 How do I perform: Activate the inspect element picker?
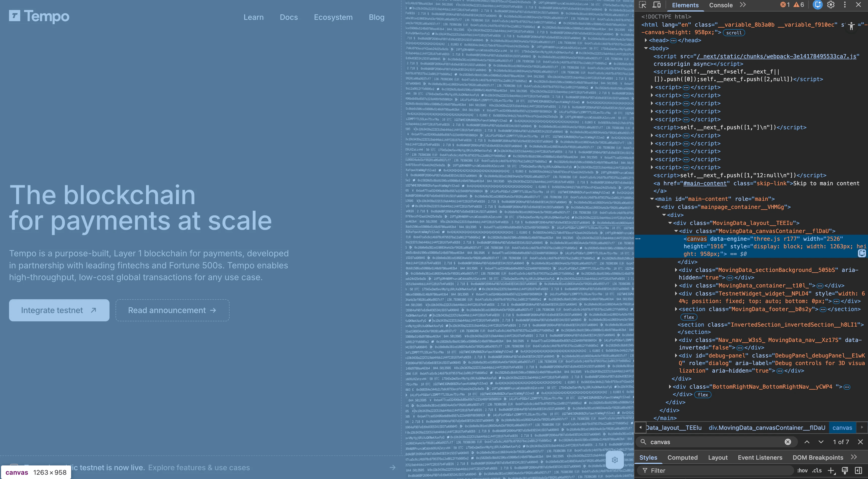coord(642,5)
